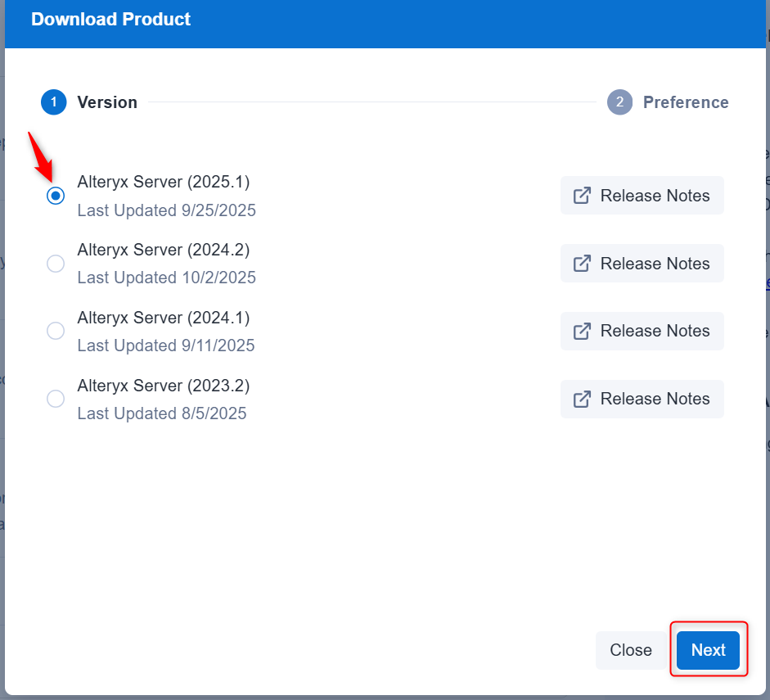Click the Alteryx Server (2024.1) label text
The width and height of the screenshot is (770, 700).
(164, 318)
